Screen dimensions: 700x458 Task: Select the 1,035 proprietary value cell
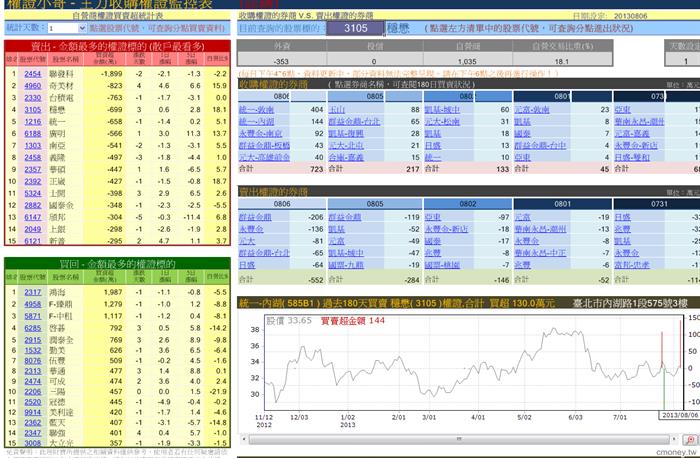click(x=467, y=61)
